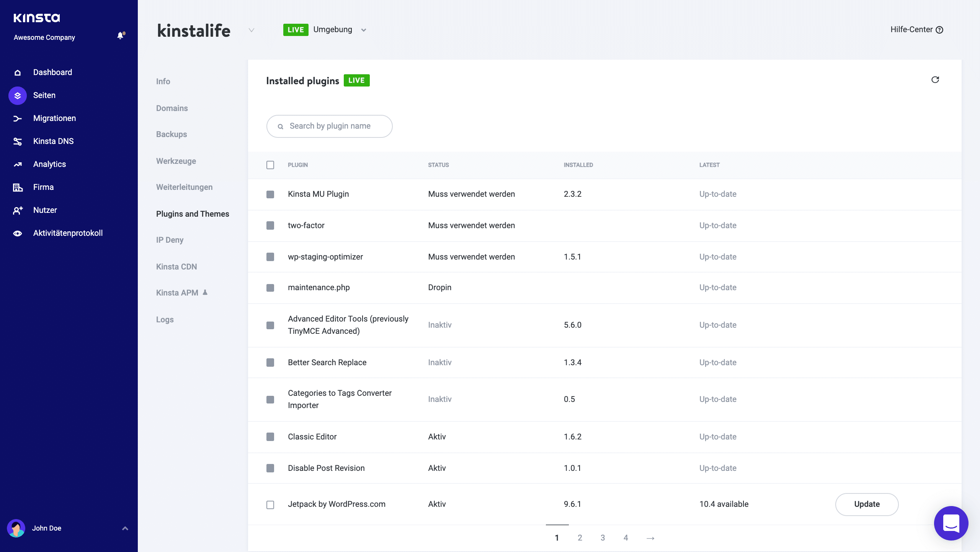Open the Werkzeuge tab

(176, 161)
